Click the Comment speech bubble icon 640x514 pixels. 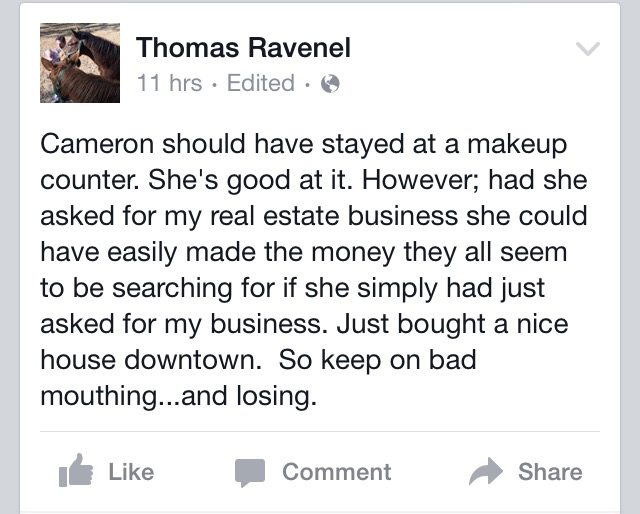tap(249, 471)
